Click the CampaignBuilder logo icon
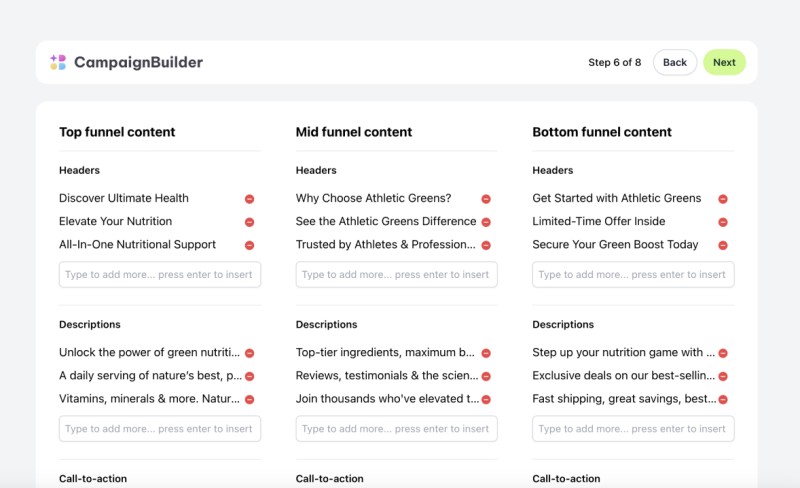This screenshot has height=488, width=800. click(x=58, y=62)
